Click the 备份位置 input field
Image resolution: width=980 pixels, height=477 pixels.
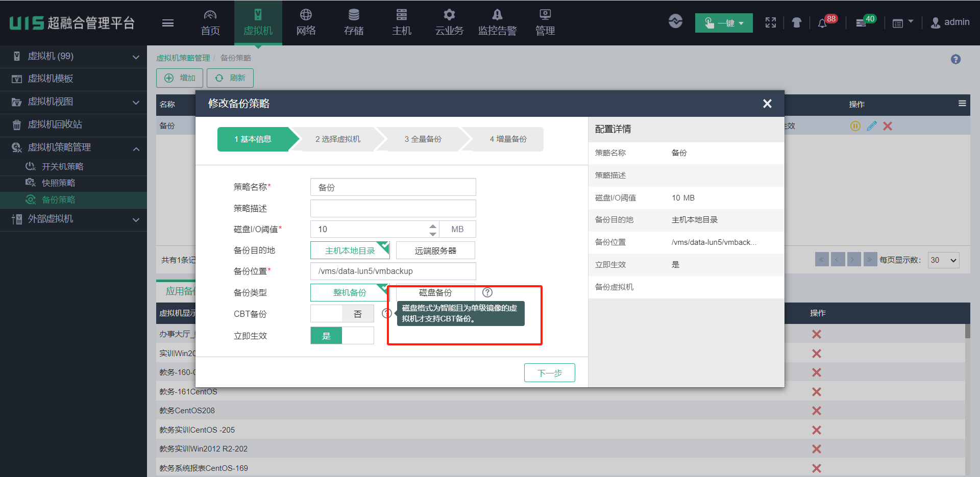click(x=393, y=271)
